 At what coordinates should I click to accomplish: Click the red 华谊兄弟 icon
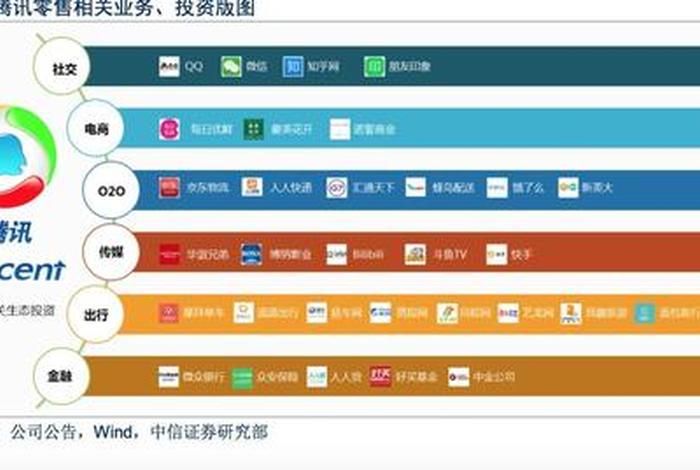170,254
